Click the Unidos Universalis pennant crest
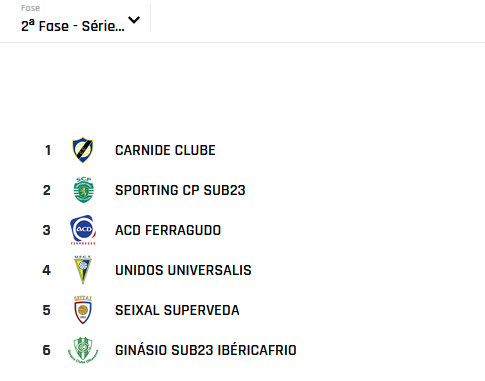 [83, 270]
